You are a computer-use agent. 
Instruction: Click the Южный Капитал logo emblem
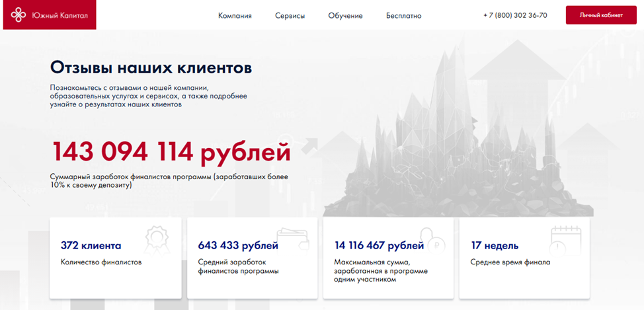(x=20, y=15)
